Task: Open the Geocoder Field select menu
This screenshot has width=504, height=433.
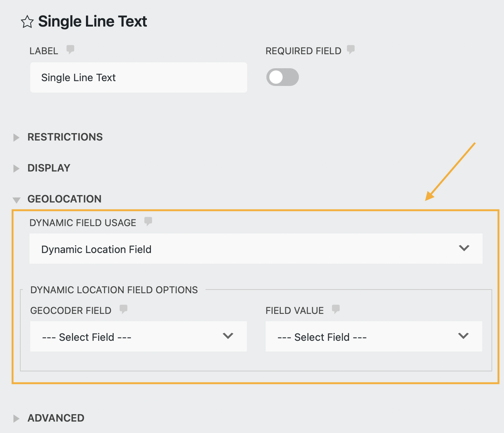Action: (x=138, y=336)
